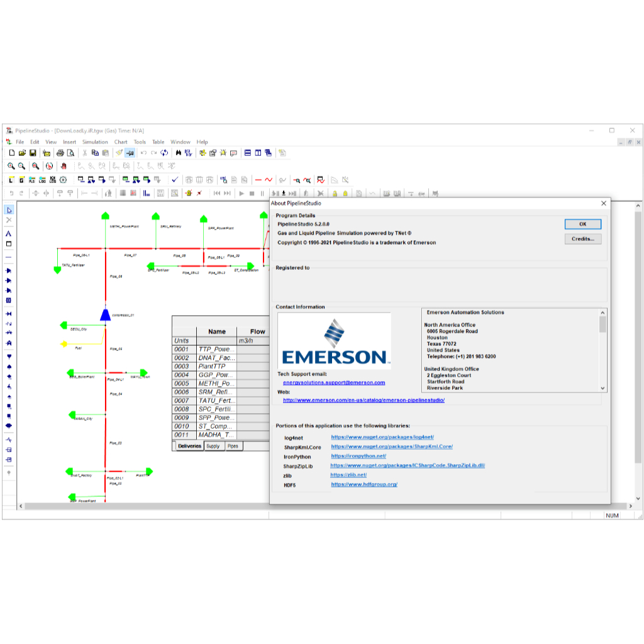Click the Print icon in the toolbar
Viewport: 644px width, 644px height.
pos(60,153)
